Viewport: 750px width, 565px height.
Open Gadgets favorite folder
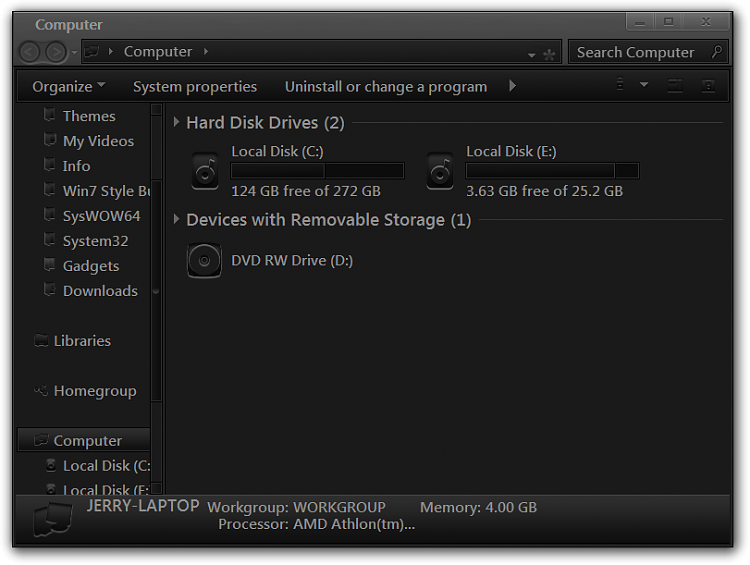tap(91, 266)
